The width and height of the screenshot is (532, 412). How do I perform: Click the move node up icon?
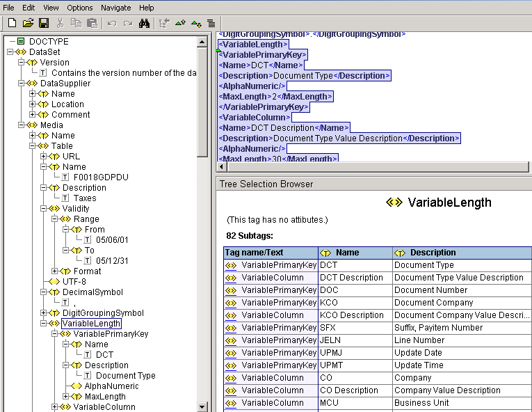[x=180, y=23]
